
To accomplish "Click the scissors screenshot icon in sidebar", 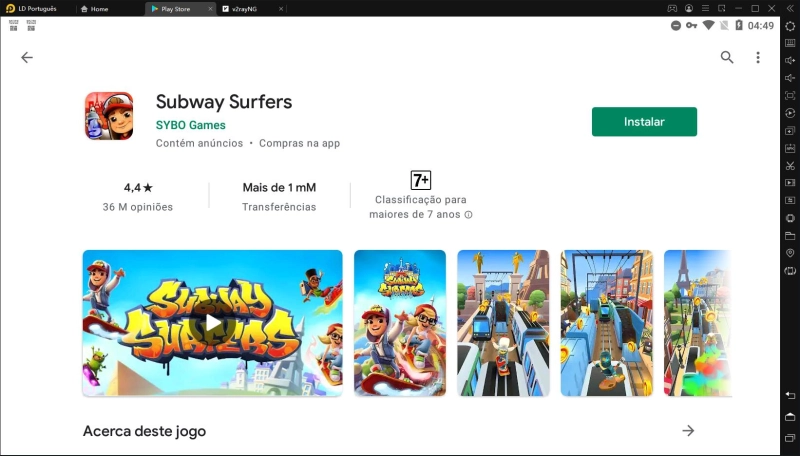I will pyautogui.click(x=790, y=165).
